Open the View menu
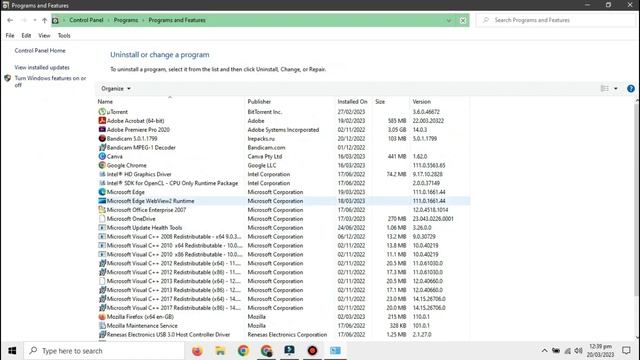 [x=44, y=36]
